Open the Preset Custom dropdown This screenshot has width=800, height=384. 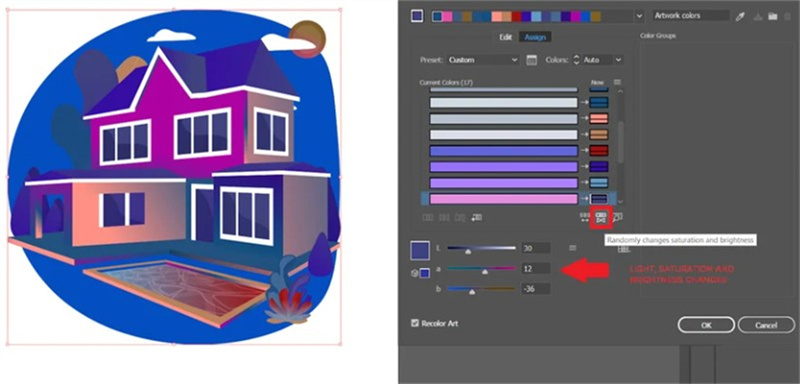pyautogui.click(x=483, y=60)
